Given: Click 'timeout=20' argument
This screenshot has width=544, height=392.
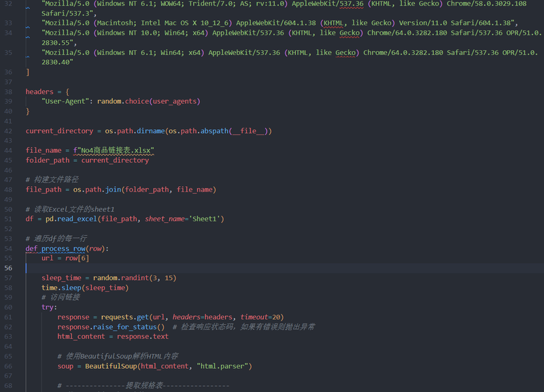Looking at the screenshot, I should (260, 317).
